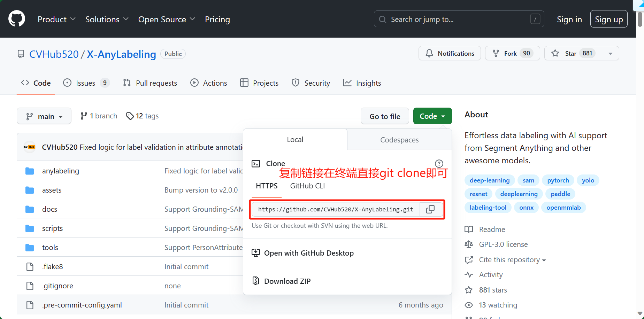The image size is (644, 319).
Task: Click the clone help question mark icon
Action: pos(439,163)
